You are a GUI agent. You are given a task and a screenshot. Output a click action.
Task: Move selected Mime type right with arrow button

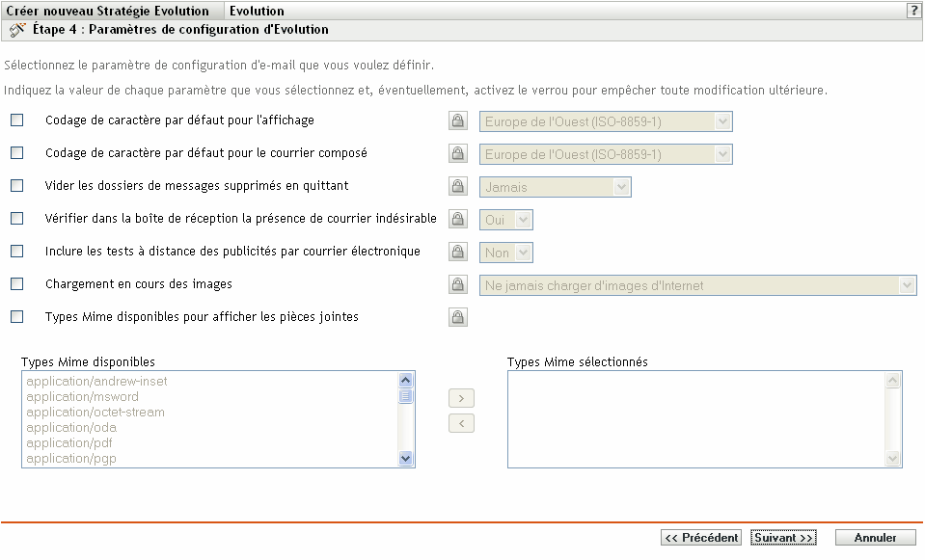[x=461, y=397]
